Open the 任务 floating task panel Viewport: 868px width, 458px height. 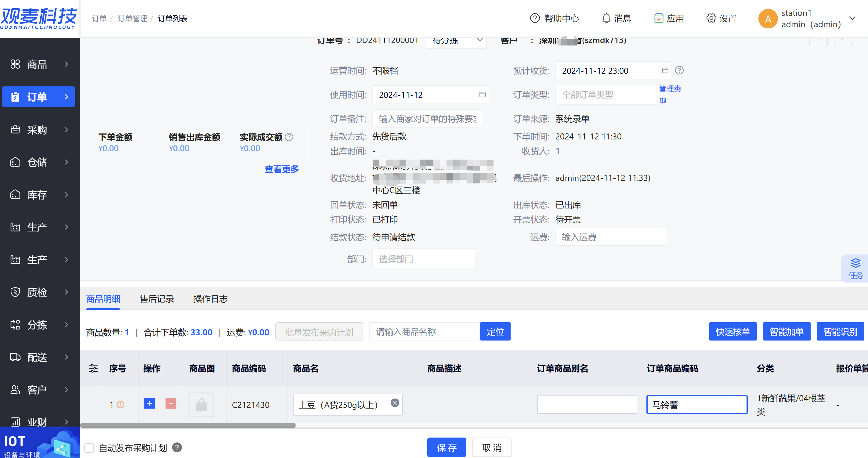[855, 269]
